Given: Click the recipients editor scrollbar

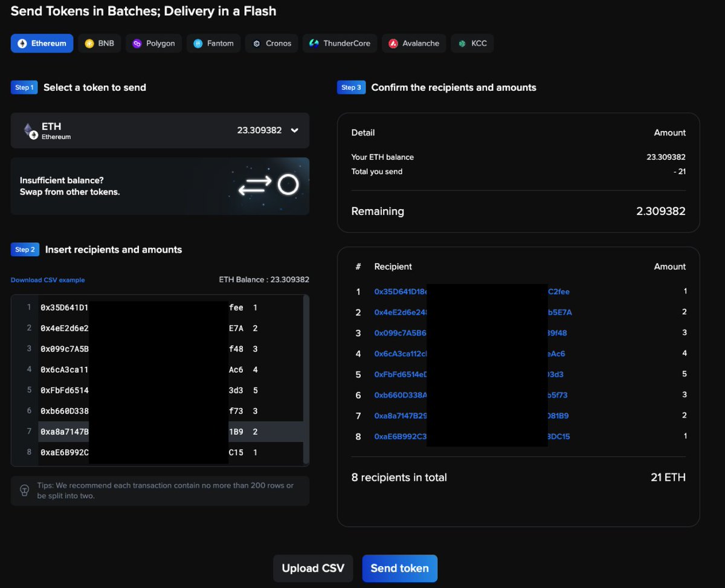Looking at the screenshot, I should click(x=306, y=378).
